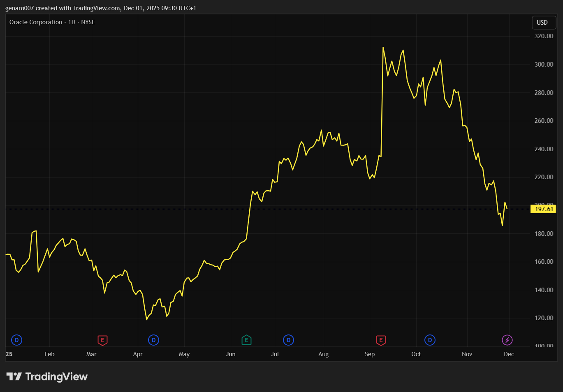Click the genaro007 created with TradingView.com header
Viewport: 563px width, 392px height.
click(100, 8)
